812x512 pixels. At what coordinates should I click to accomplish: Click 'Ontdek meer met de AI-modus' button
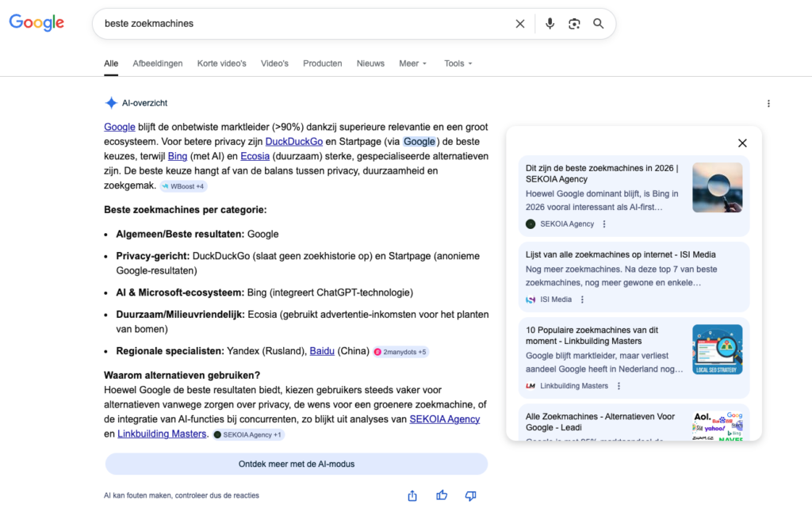297,464
